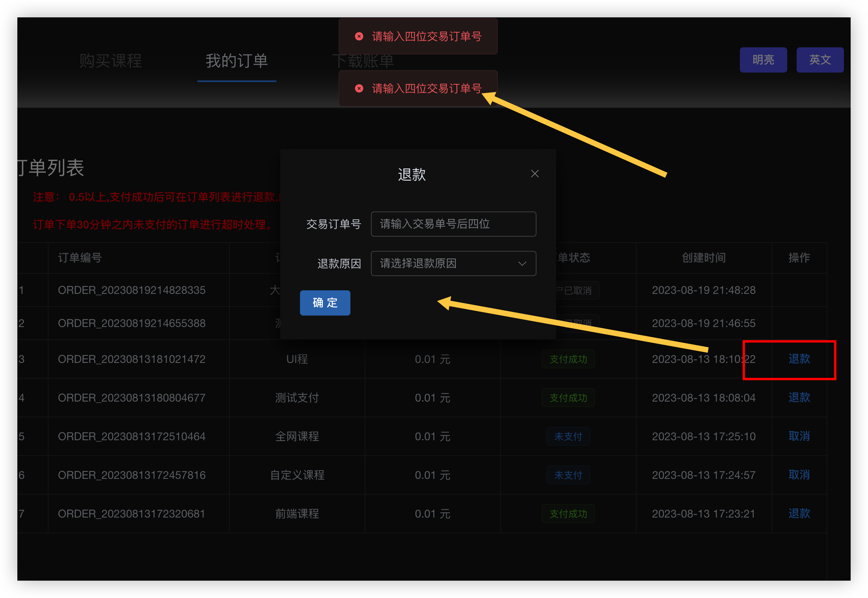The height and width of the screenshot is (598, 868).
Task: Click the 未支付 status badge for 全网课程
Action: pyautogui.click(x=568, y=436)
